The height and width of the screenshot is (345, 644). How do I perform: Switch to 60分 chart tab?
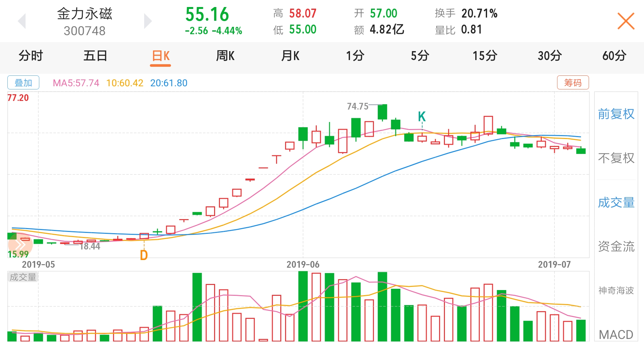pyautogui.click(x=614, y=56)
